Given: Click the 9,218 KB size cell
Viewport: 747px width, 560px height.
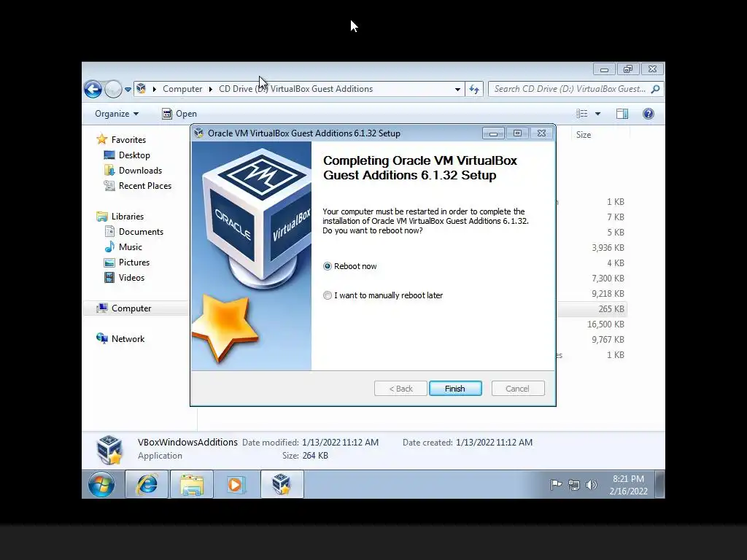Looking at the screenshot, I should pos(608,294).
